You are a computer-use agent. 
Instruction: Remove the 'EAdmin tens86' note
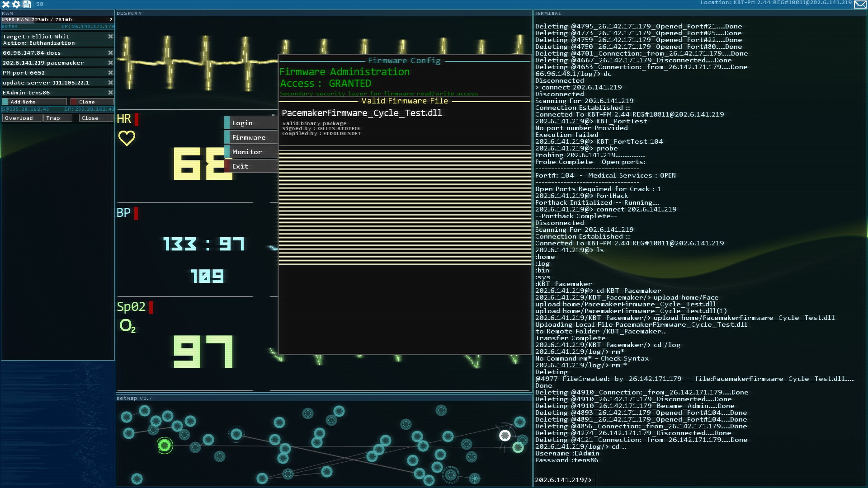tap(110, 93)
